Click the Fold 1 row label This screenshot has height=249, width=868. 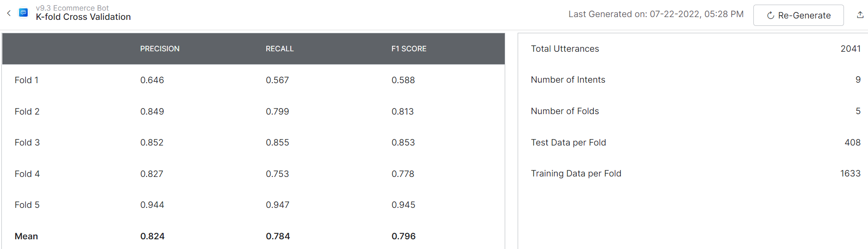[26, 80]
